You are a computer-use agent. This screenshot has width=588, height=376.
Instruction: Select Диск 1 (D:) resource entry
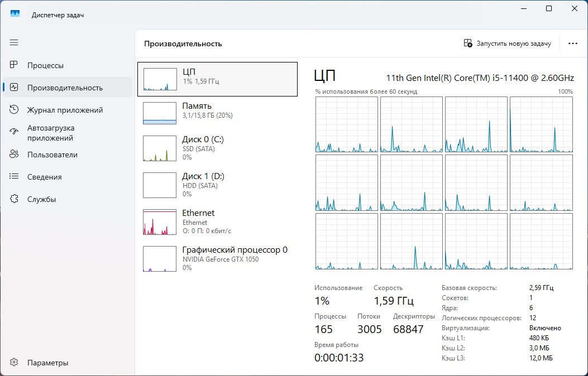tap(218, 185)
